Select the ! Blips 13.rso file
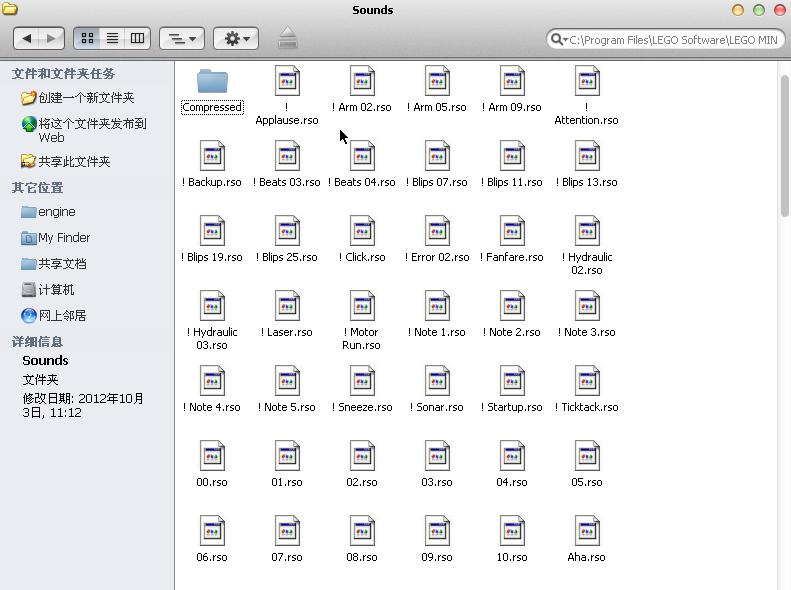The width and height of the screenshot is (791, 590). click(587, 164)
